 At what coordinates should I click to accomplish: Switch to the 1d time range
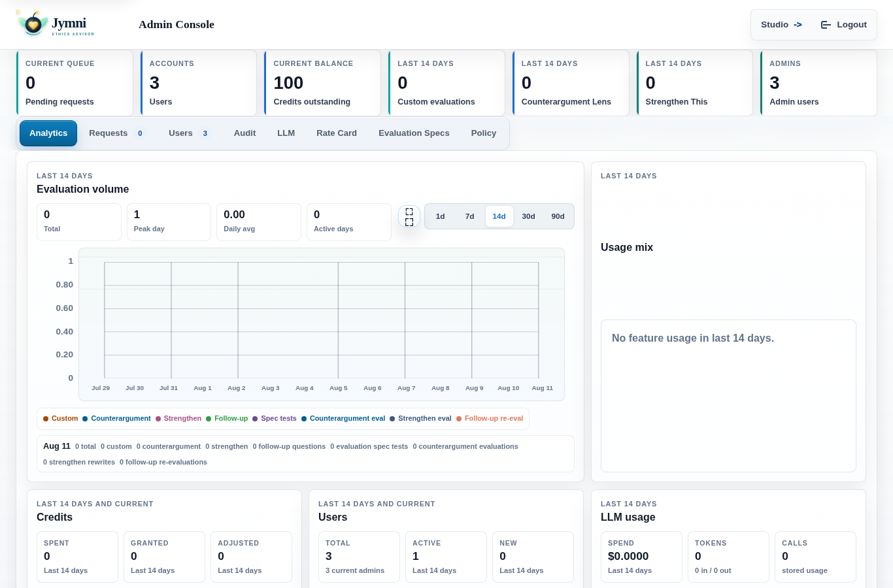point(440,216)
